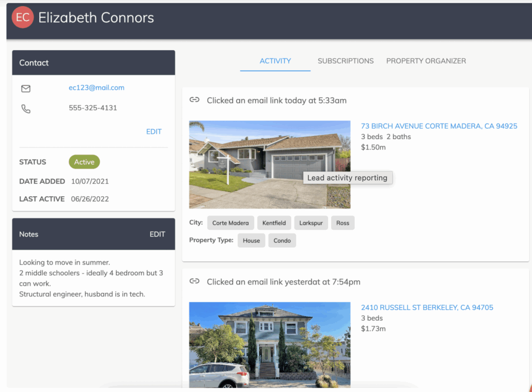Click the link icon on yesterday's email activity
532x392 pixels.
click(194, 281)
